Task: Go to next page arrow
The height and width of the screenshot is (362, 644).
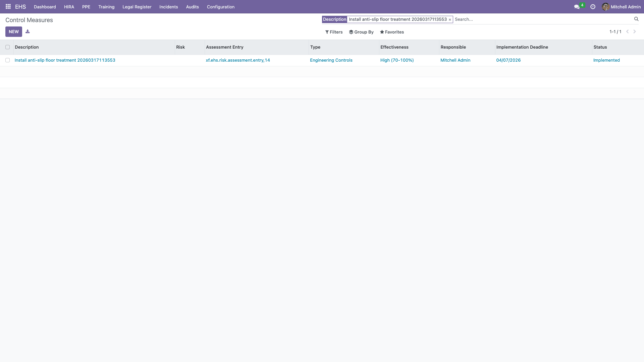Action: coord(635,32)
